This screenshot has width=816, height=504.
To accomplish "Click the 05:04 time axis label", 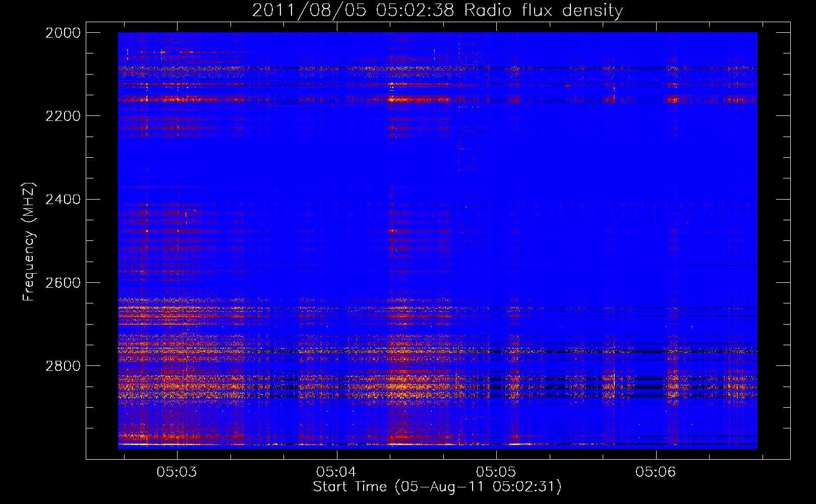I will point(336,472).
